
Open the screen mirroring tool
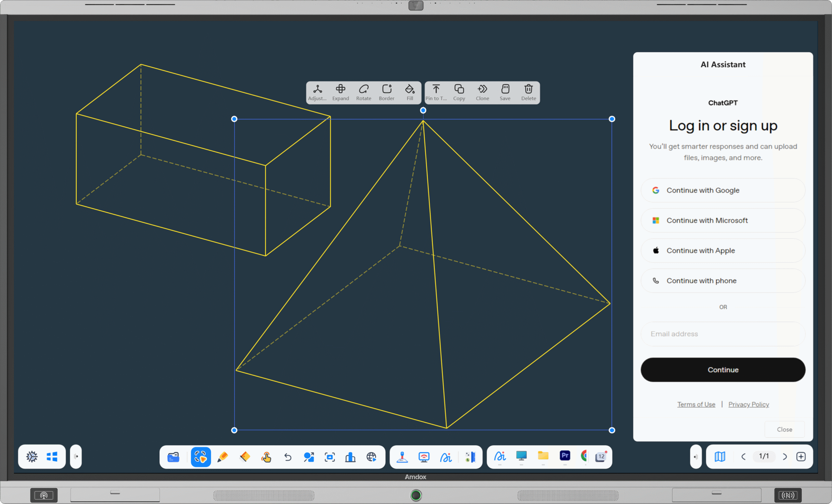(x=424, y=457)
